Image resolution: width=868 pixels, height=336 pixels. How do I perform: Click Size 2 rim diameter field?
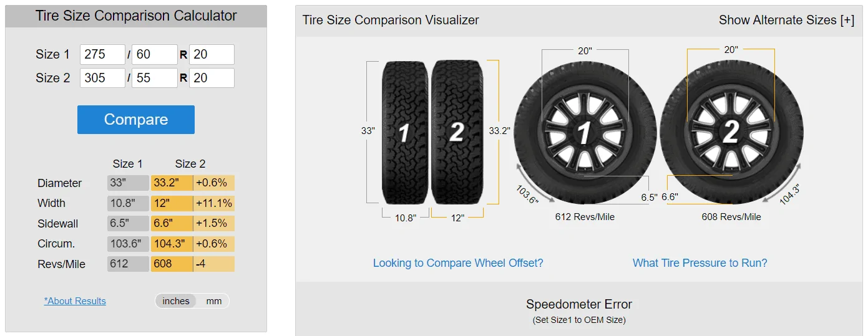212,78
